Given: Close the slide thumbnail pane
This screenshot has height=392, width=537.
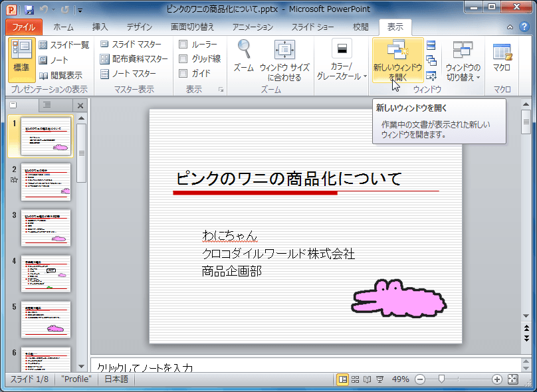Looking at the screenshot, I should pos(80,106).
